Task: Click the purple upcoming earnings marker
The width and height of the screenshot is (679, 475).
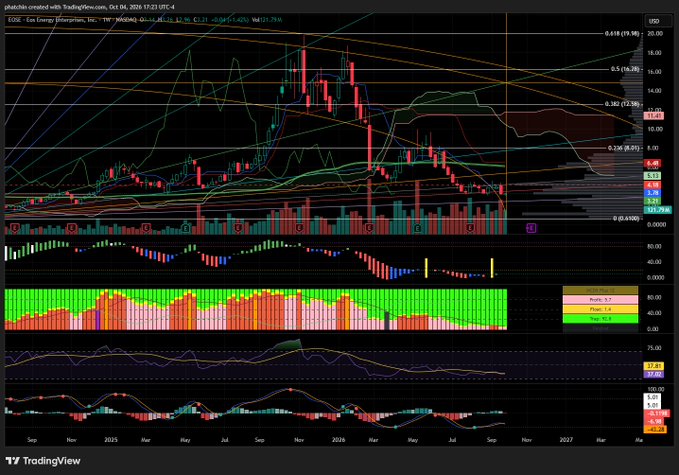Action: [531, 228]
